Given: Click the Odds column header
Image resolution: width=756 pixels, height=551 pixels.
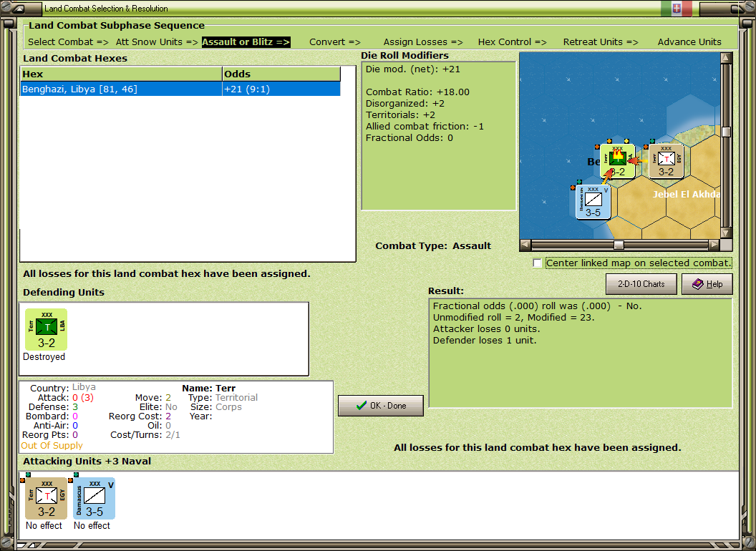Looking at the screenshot, I should [x=281, y=74].
